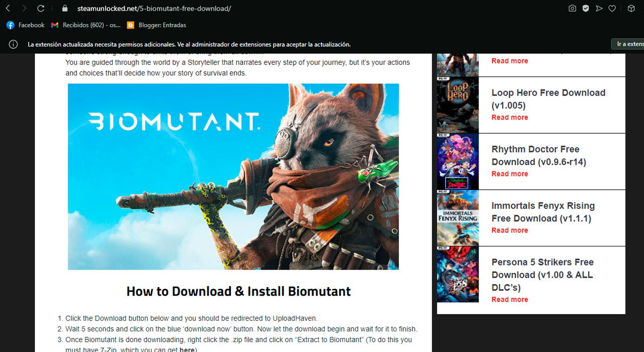
Task: Open Loop Hero Free Download (v1.005) title
Action: coord(548,99)
